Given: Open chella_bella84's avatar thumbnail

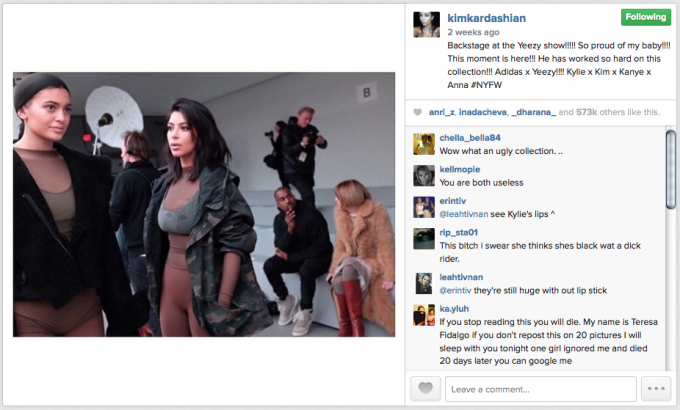Looking at the screenshot, I should point(424,144).
